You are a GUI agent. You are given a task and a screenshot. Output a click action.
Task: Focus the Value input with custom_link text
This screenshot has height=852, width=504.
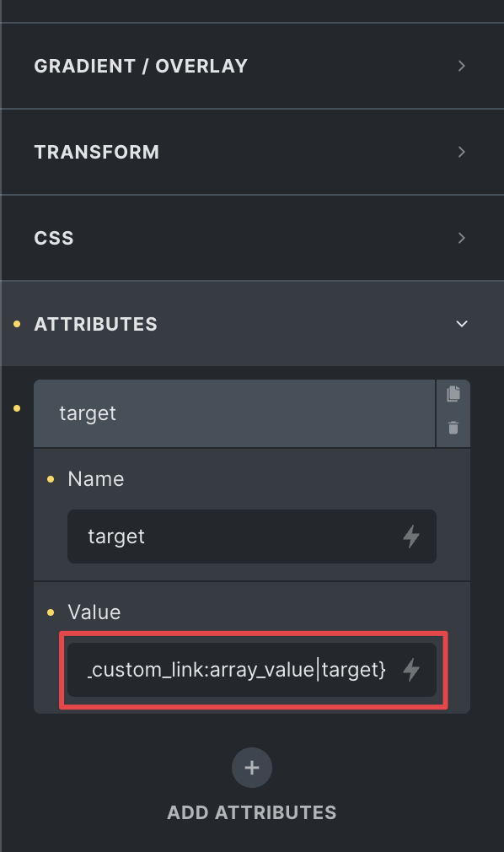pyautogui.click(x=233, y=670)
